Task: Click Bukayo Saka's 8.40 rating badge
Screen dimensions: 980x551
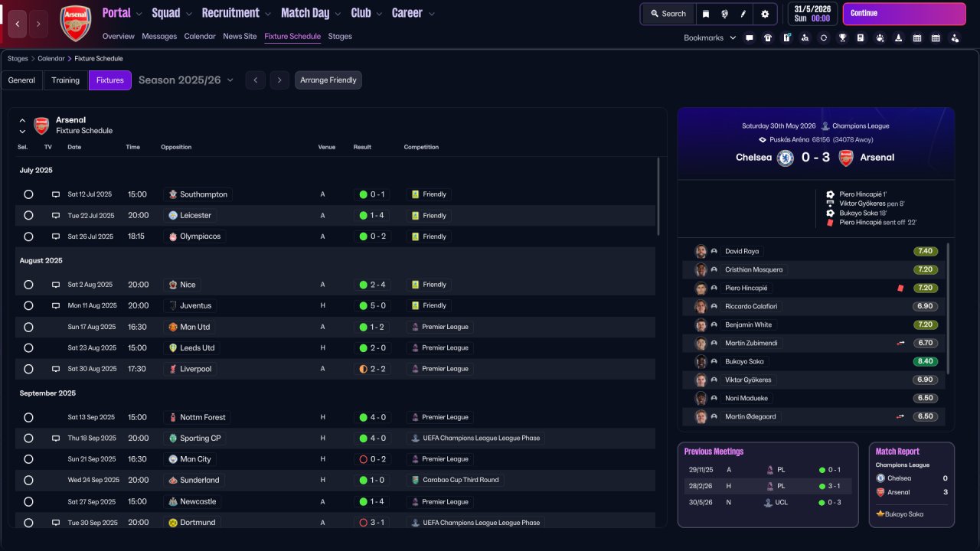Action: (926, 361)
